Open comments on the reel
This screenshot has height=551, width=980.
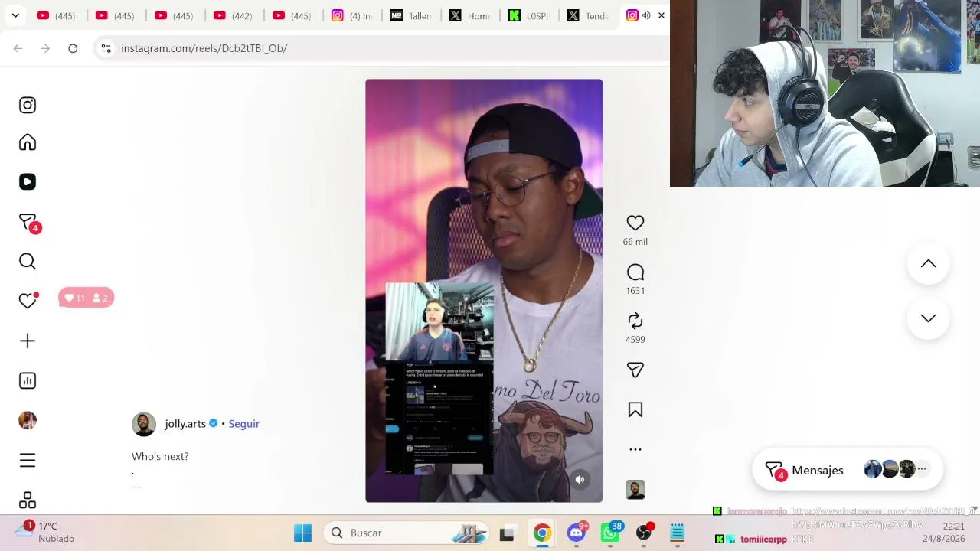tap(635, 272)
